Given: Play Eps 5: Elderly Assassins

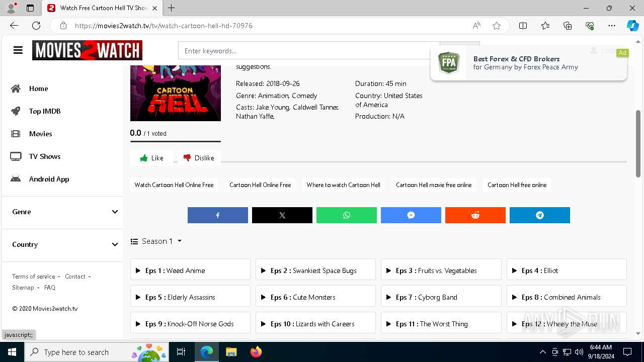Looking at the screenshot, I should tap(190, 296).
